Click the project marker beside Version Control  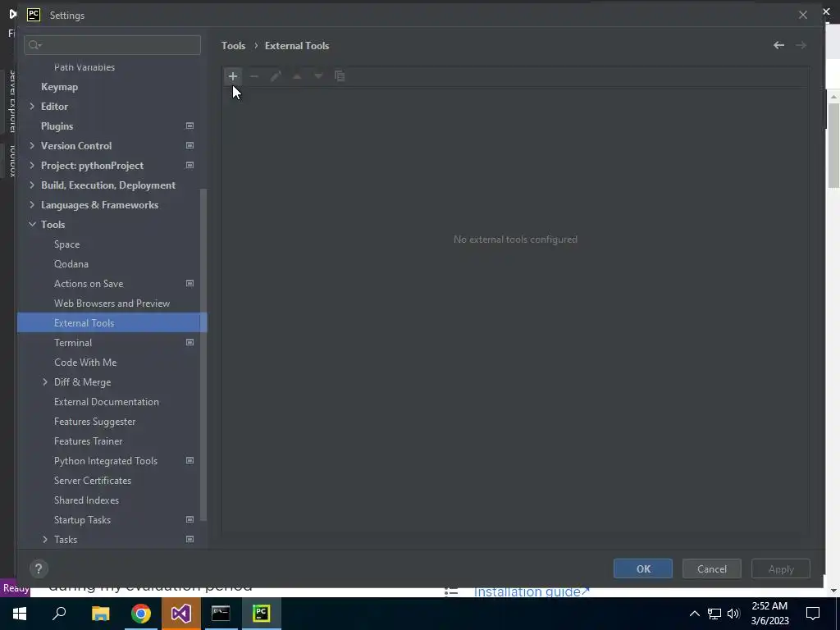coord(189,146)
